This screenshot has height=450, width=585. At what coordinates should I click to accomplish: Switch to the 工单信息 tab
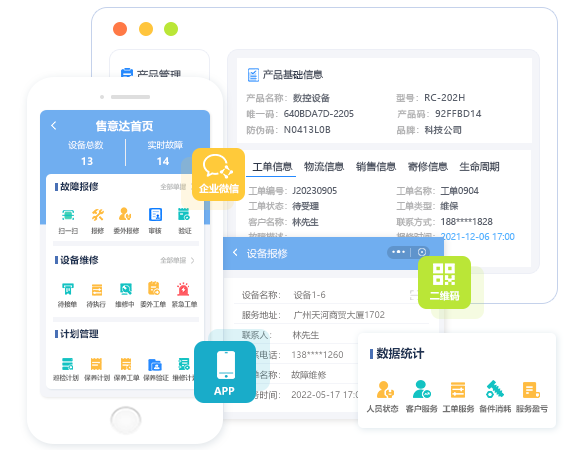pos(272,167)
